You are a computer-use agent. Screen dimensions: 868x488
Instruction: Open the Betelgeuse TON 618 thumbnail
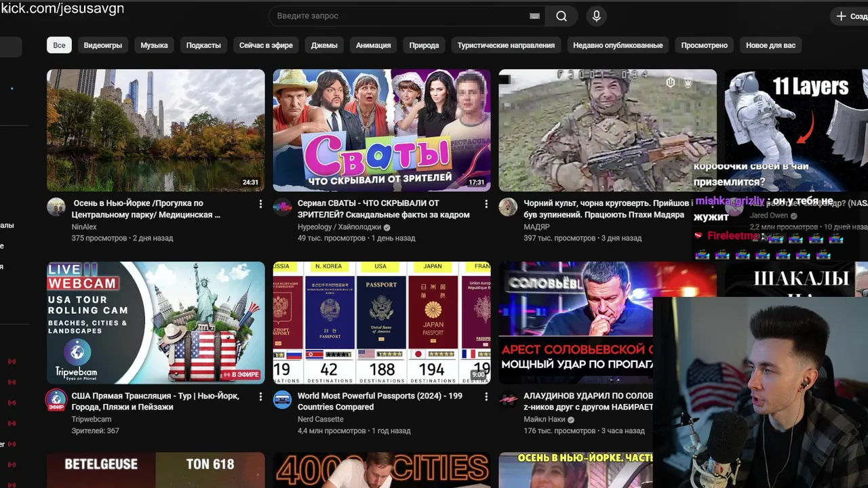point(156,470)
